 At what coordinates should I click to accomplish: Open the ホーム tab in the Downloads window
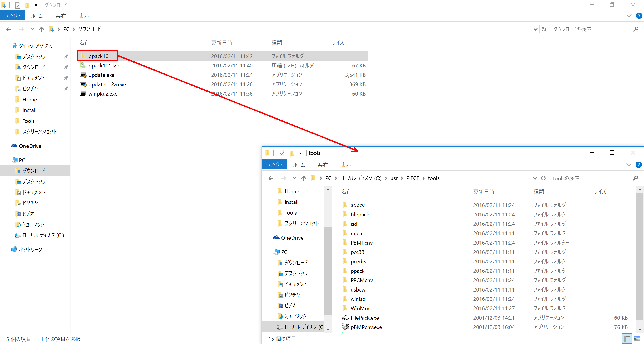pyautogui.click(x=37, y=16)
